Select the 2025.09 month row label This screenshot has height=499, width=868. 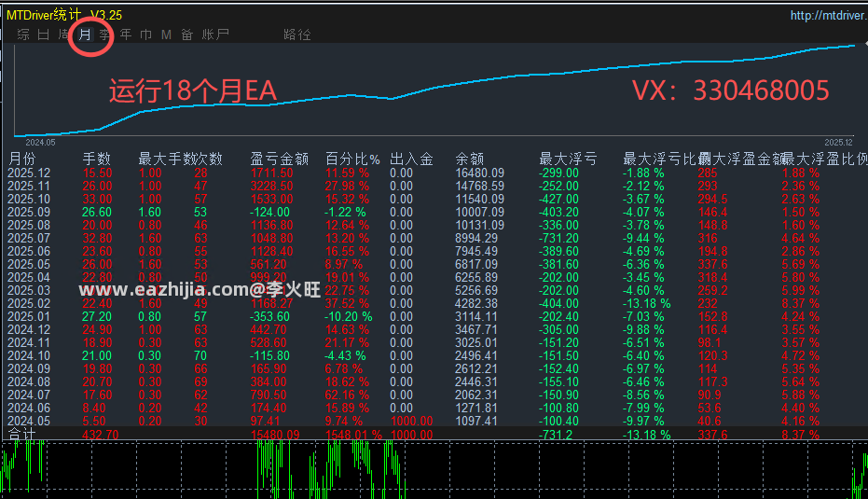point(29,212)
